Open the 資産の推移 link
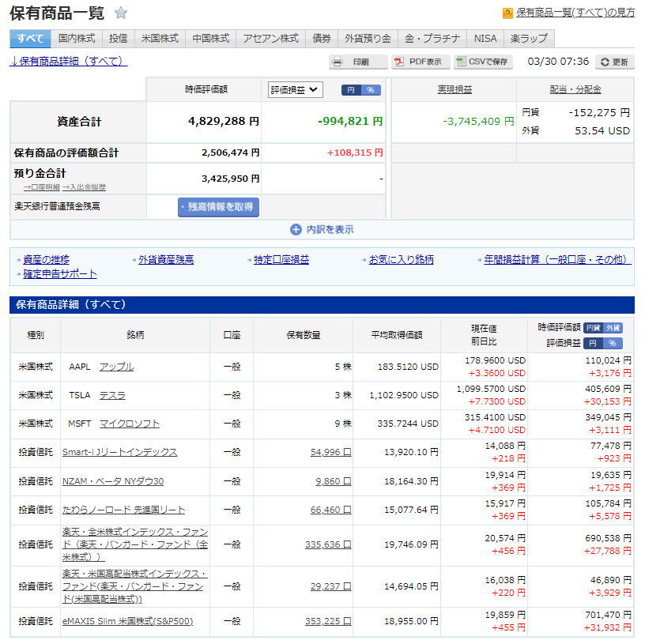The width and height of the screenshot is (645, 644). 46,259
